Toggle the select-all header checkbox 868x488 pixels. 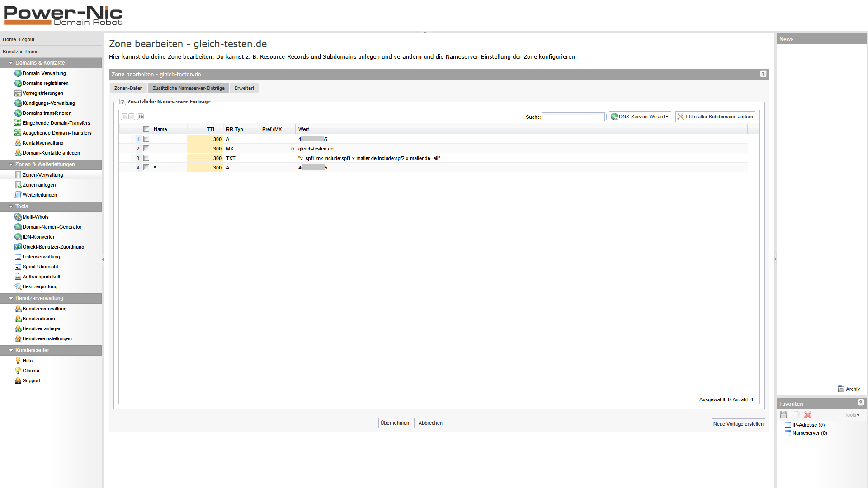(146, 129)
